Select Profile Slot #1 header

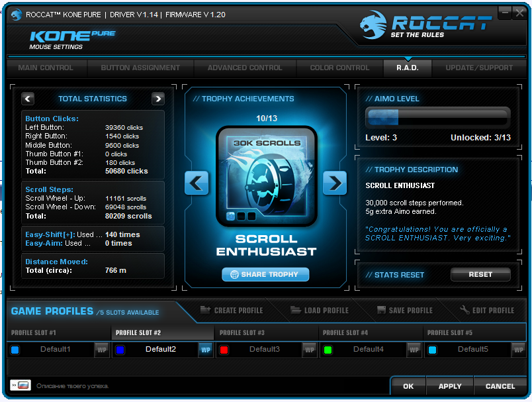[x=59, y=332]
